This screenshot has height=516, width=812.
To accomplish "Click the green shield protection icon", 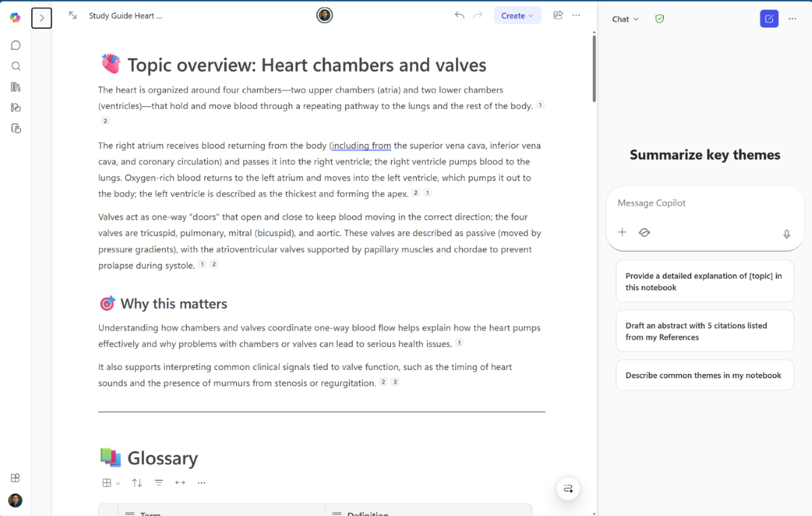I will click(660, 19).
